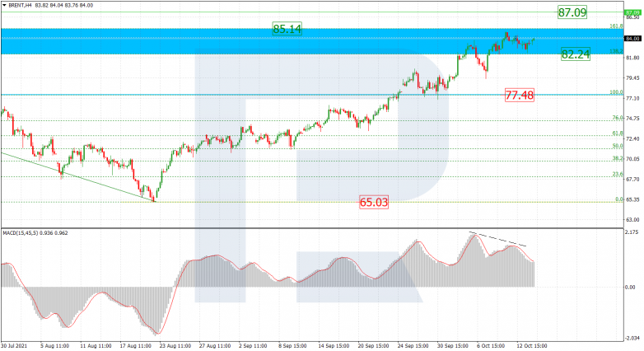
Task: Click the 12 Oct 15:00 time axis label
Action: click(531, 346)
